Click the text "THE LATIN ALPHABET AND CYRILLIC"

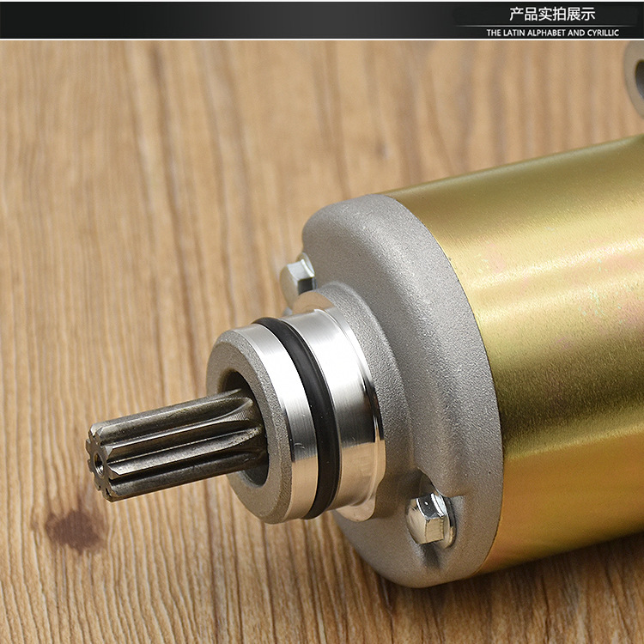tap(552, 33)
